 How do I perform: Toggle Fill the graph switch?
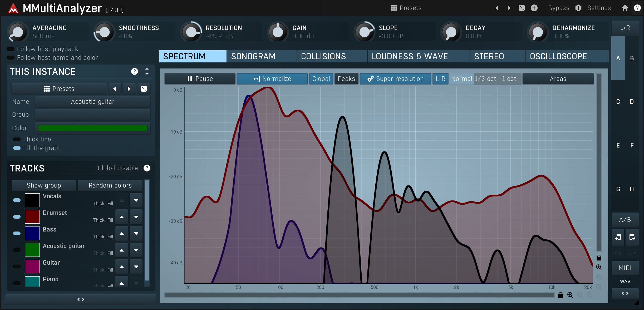point(17,148)
